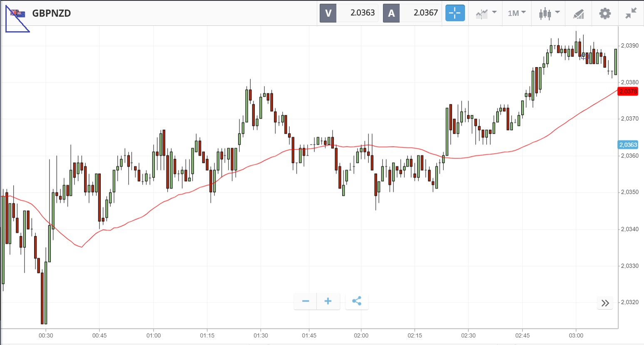The width and height of the screenshot is (644, 345).
Task: Click the collapse chart arrows icon
Action: click(x=631, y=13)
